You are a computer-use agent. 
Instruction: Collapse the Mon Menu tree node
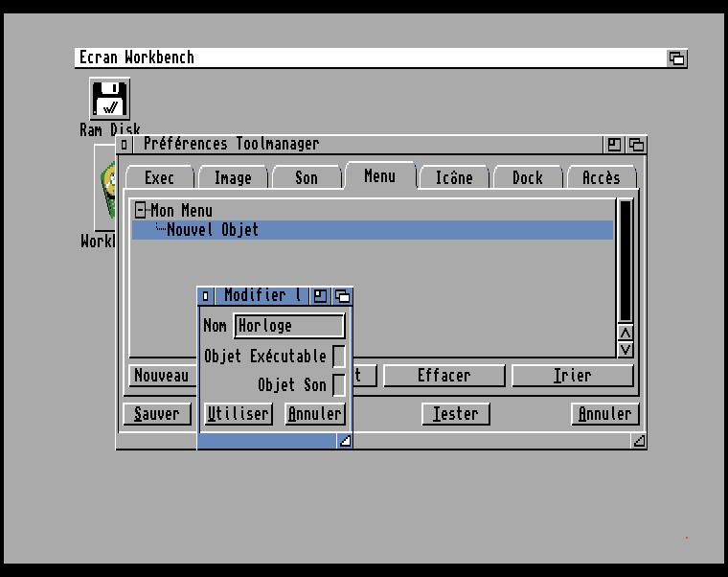click(141, 210)
